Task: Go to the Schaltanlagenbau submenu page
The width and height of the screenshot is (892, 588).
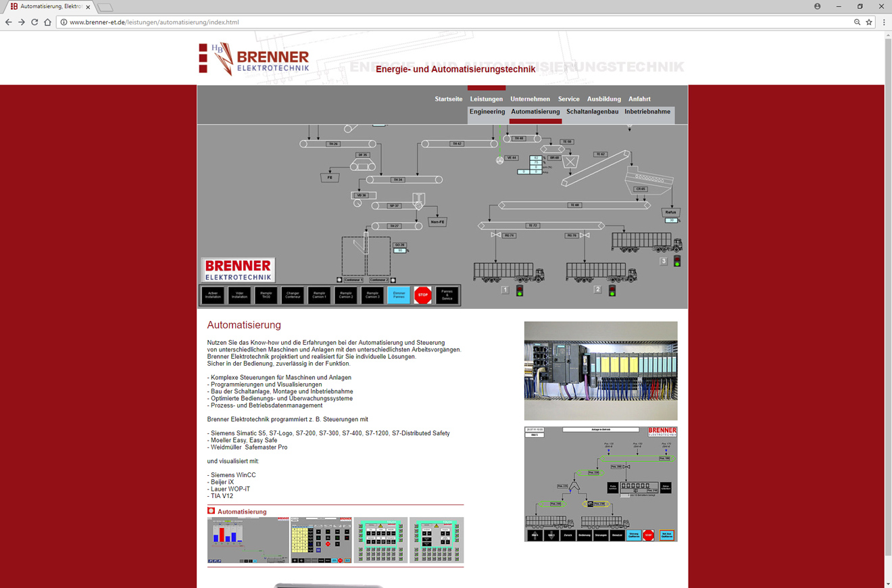Action: 592,112
